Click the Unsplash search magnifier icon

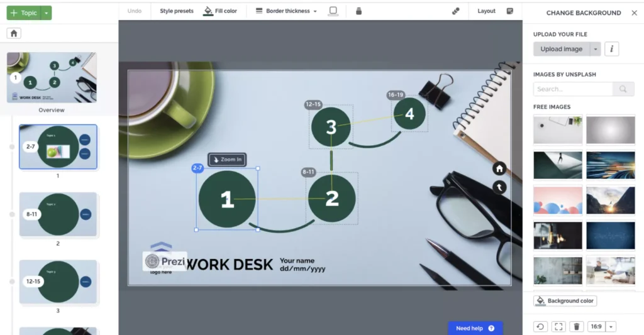(623, 89)
